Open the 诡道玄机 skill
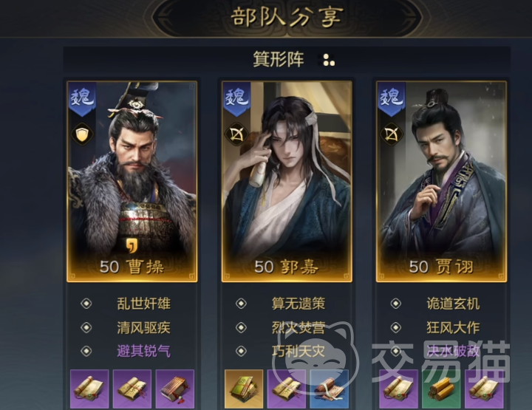 [453, 304]
